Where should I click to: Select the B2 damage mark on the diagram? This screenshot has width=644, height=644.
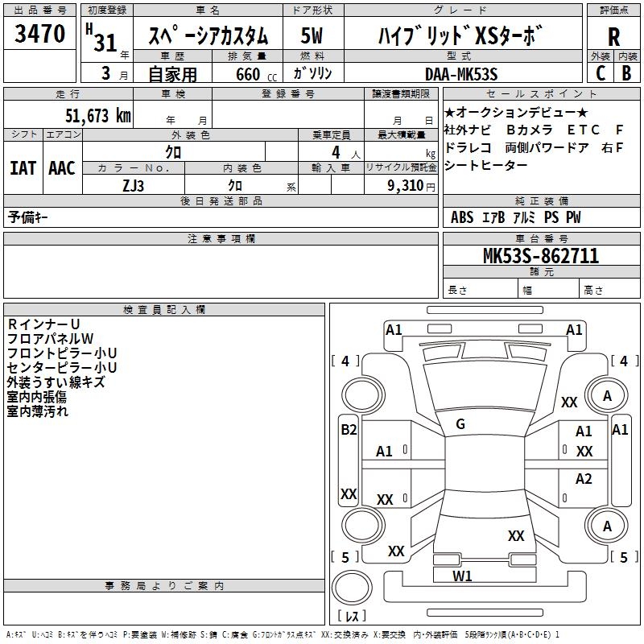point(349,430)
